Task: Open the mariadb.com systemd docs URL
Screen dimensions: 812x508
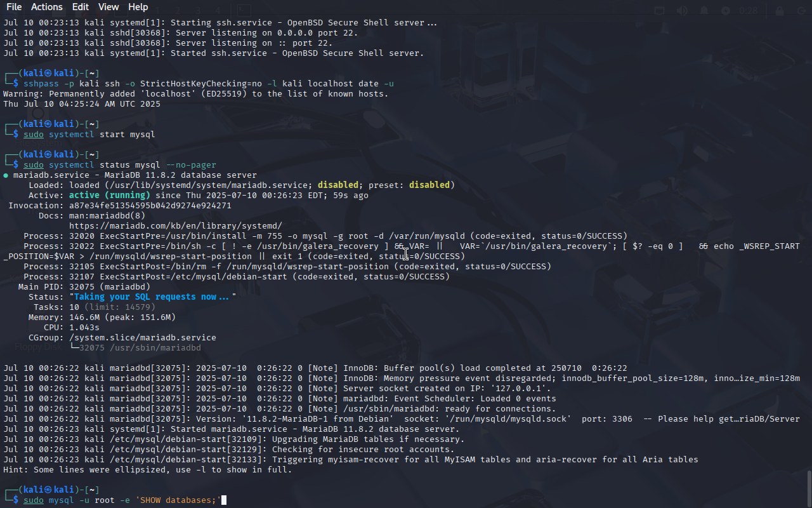Action: click(x=176, y=226)
